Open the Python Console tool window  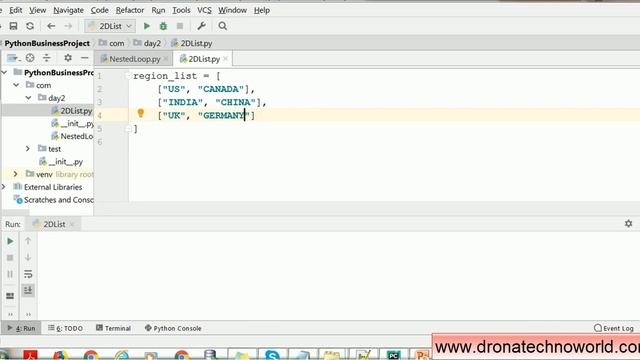pos(173,328)
